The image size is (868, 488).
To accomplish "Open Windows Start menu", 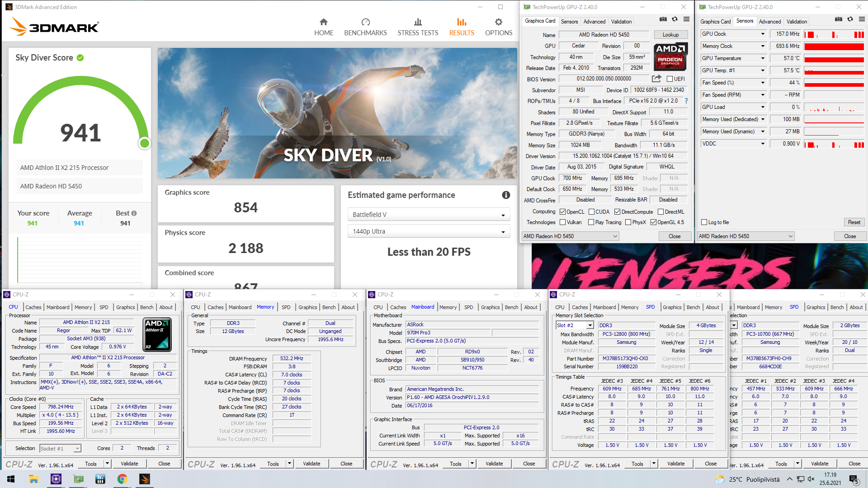I will [11, 479].
